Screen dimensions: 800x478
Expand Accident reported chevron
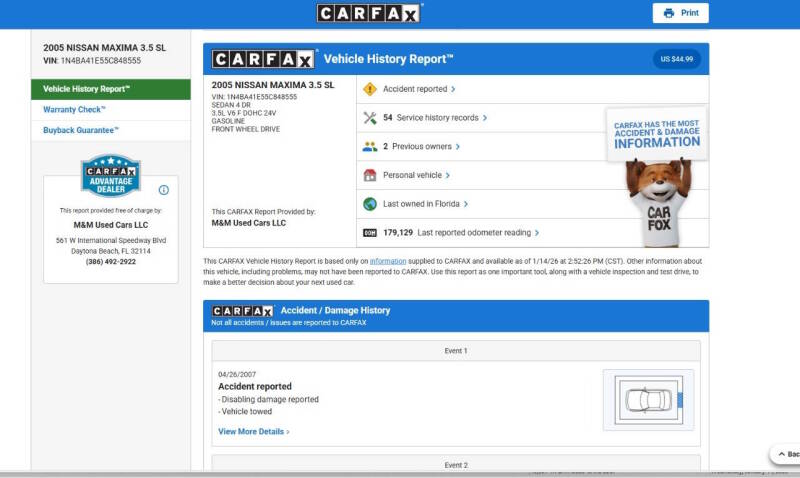point(453,89)
